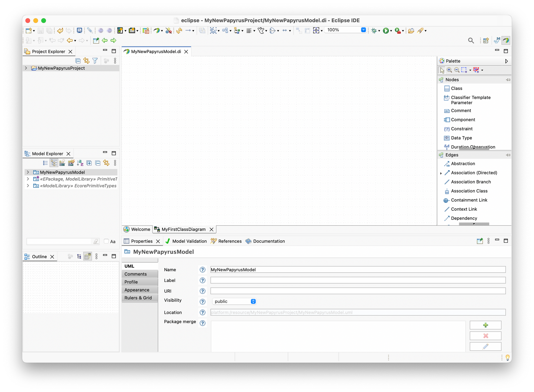Viewport: 534px width, 392px height.
Task: Open the zoom 100% combo dropdown
Action: pos(363,30)
